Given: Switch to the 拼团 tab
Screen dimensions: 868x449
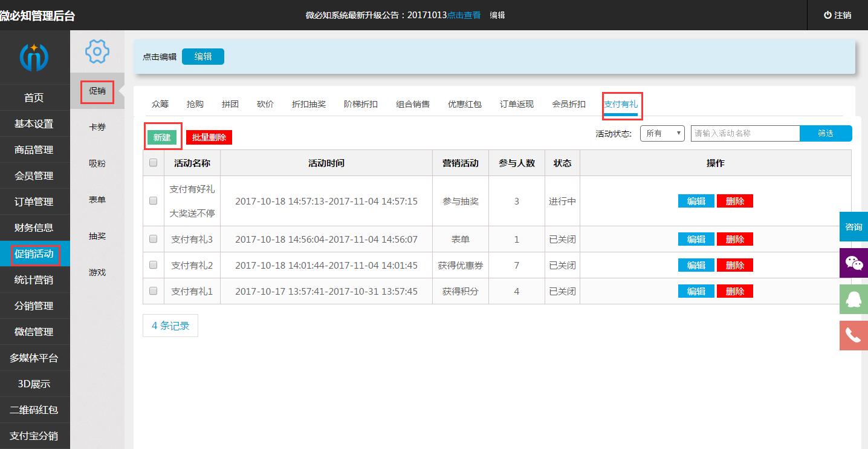Looking at the screenshot, I should tap(230, 104).
